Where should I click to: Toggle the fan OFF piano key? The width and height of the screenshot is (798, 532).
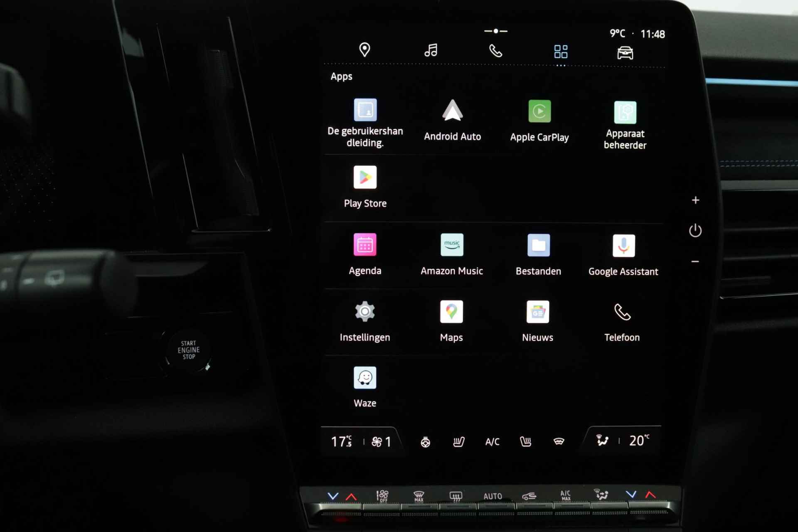383,496
